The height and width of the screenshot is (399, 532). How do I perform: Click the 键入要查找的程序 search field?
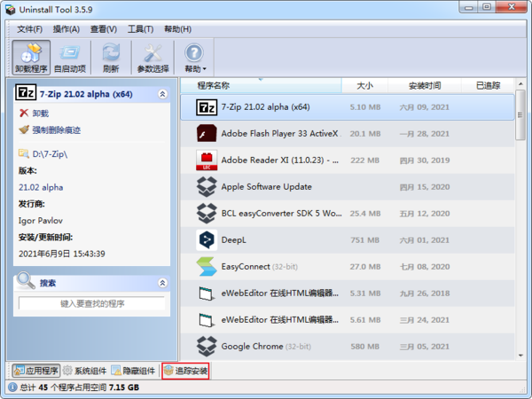(x=92, y=303)
